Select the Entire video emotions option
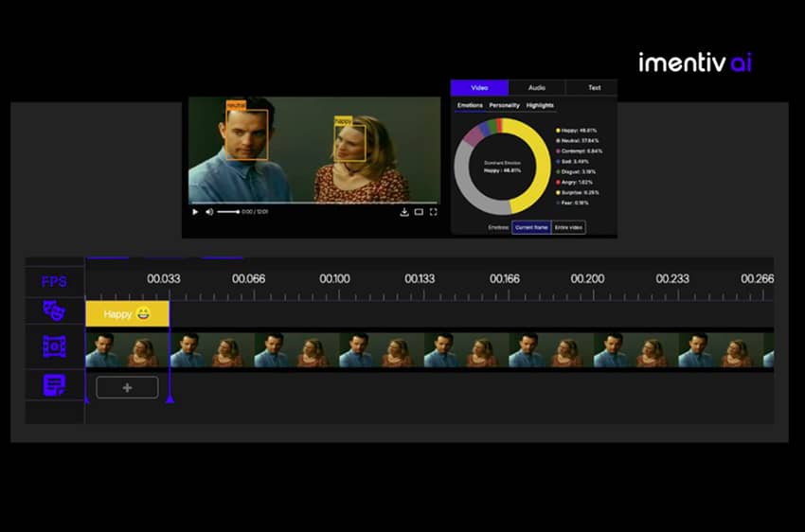The width and height of the screenshot is (805, 532). 568,227
